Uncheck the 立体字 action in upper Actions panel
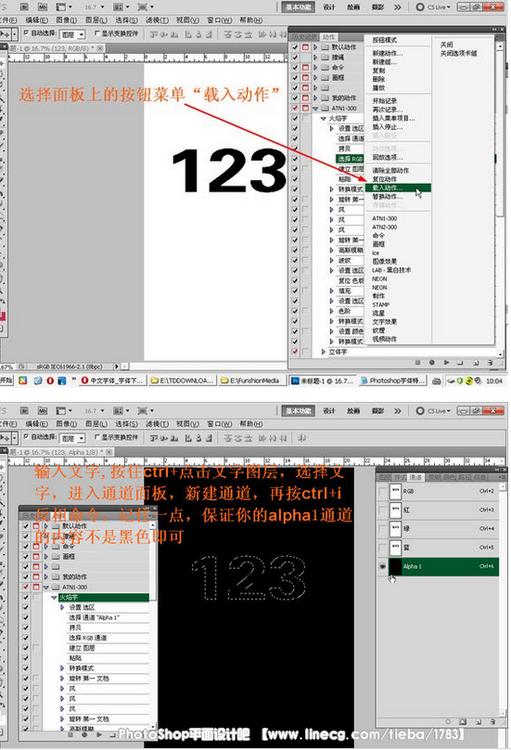Image resolution: width=511 pixels, height=750 pixels. point(295,352)
